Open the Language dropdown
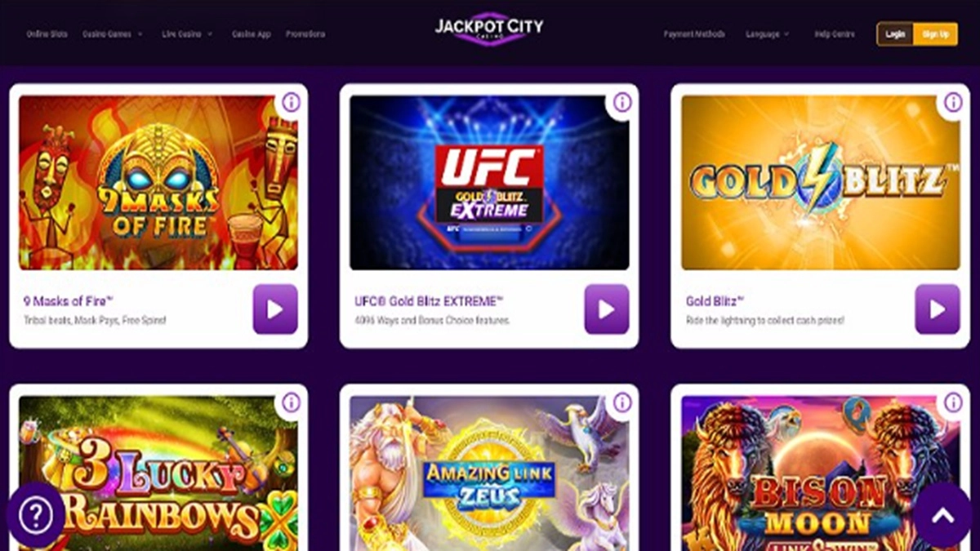The image size is (980, 551). [x=768, y=34]
